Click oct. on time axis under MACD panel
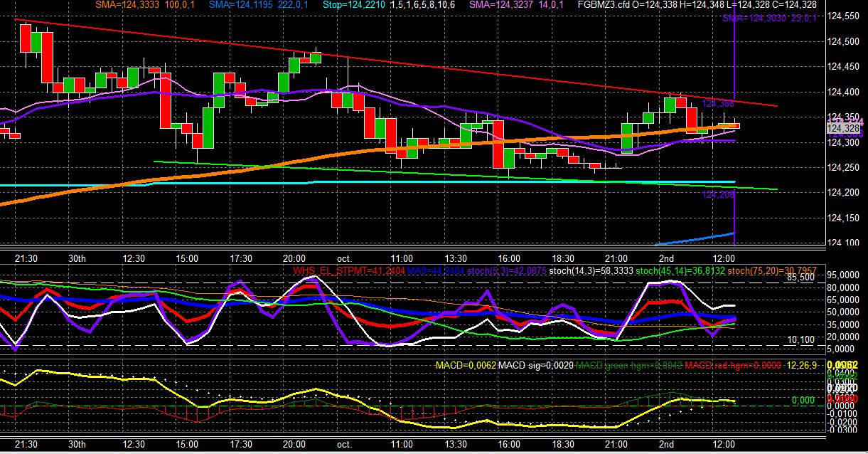Screen dimensions: 868x454 tap(345, 443)
